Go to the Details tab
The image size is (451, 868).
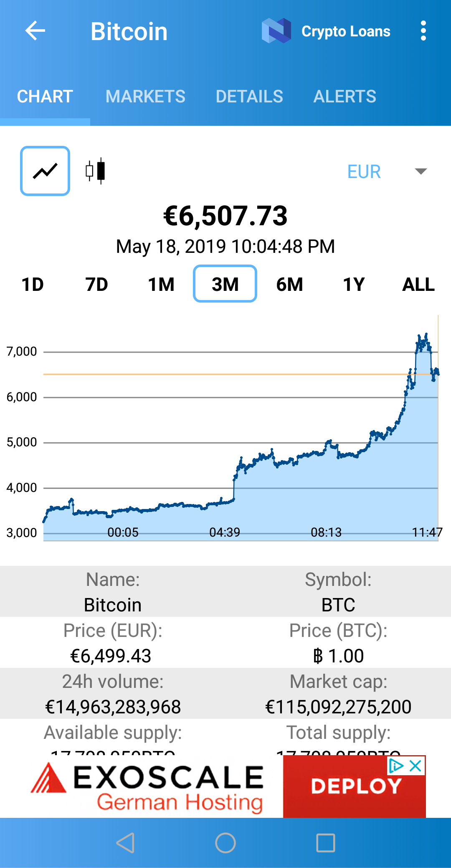[x=249, y=97]
